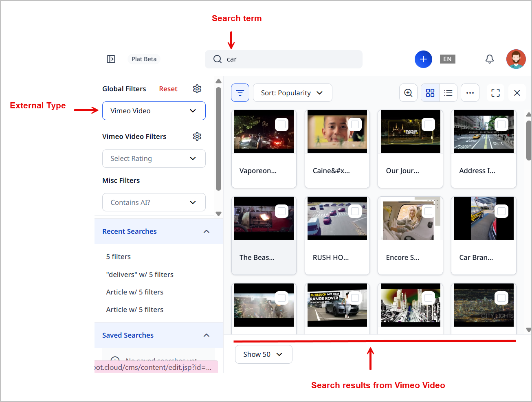Switch results to grid view
Image resolution: width=532 pixels, height=402 pixels.
pyautogui.click(x=430, y=92)
